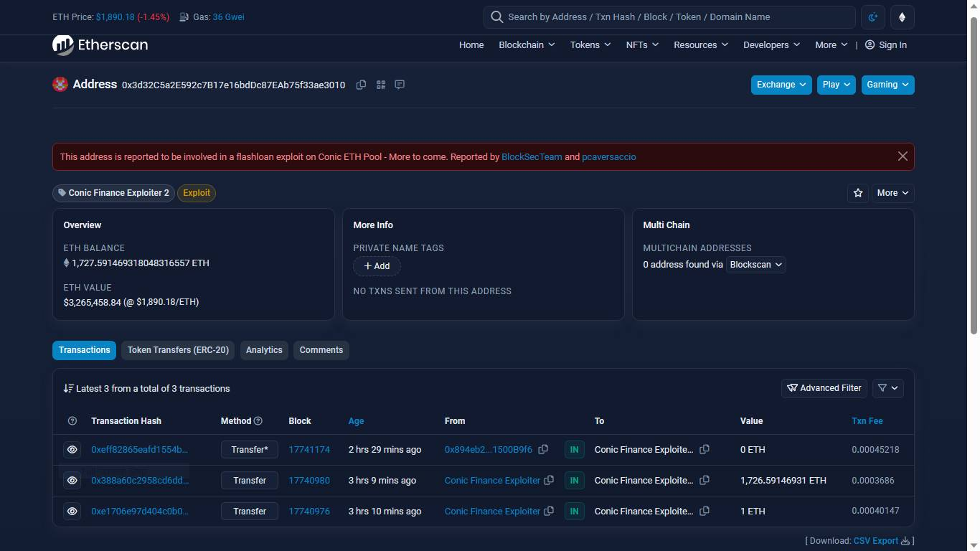The image size is (980, 551).
Task: Copy To address in 1 ETH row
Action: [705, 512]
